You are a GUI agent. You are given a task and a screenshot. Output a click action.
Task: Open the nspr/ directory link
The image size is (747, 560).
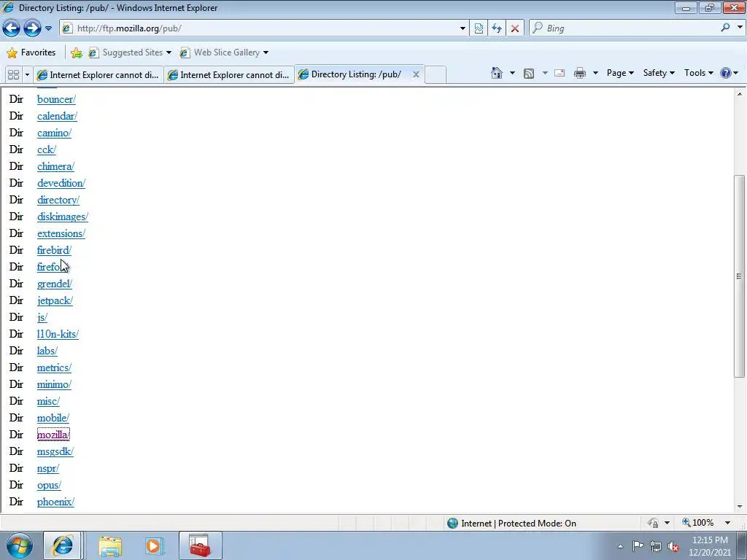tap(48, 468)
